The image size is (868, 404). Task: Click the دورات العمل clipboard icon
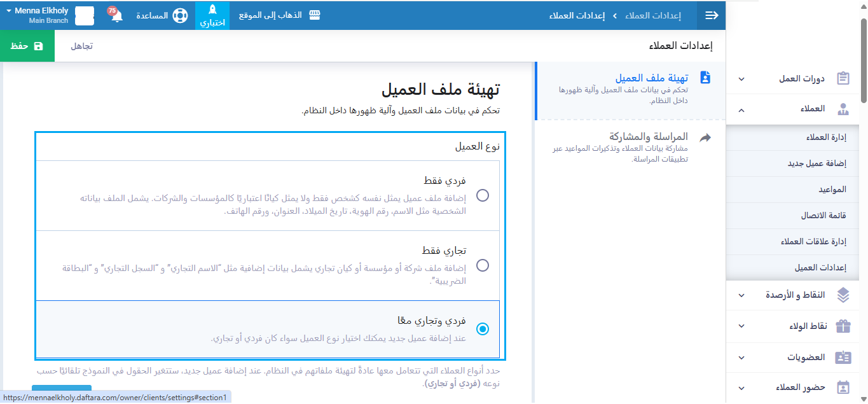coord(843,79)
